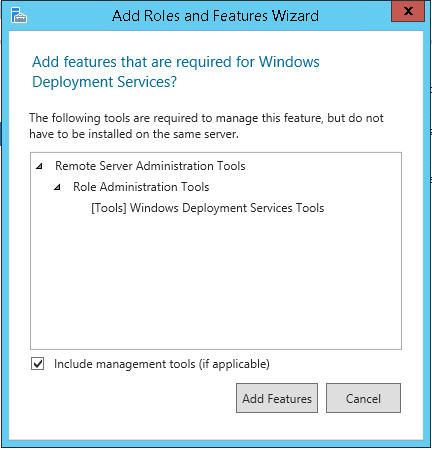Click the wizard icon in title bar
The height and width of the screenshot is (450, 432).
click(x=19, y=15)
